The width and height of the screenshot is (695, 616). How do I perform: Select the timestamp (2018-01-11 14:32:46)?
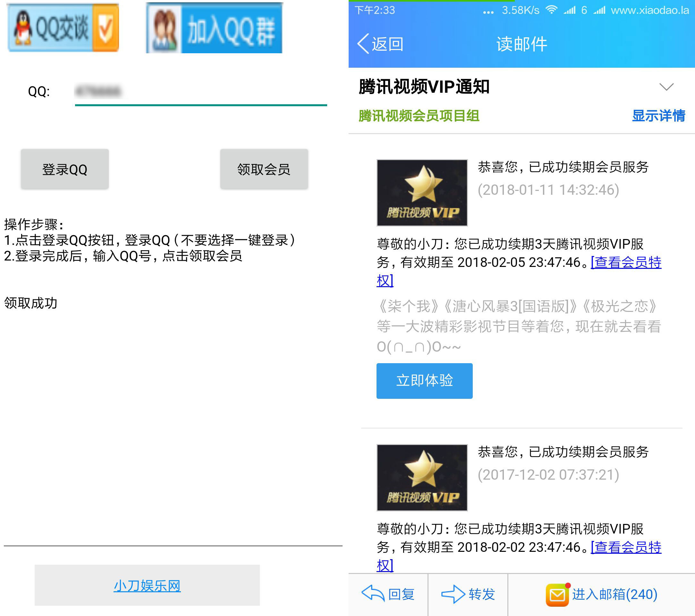[548, 190]
